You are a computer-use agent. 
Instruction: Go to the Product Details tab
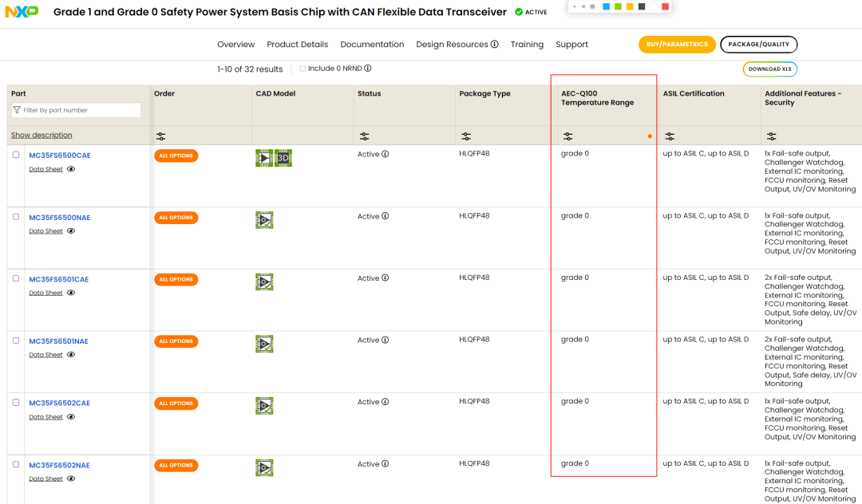click(298, 45)
